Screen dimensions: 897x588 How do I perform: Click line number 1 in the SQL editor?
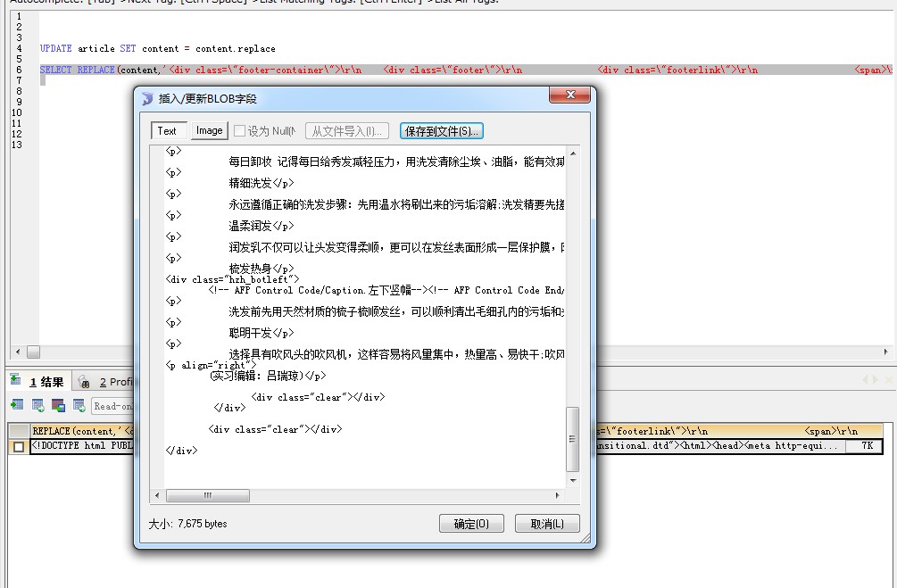(19, 17)
